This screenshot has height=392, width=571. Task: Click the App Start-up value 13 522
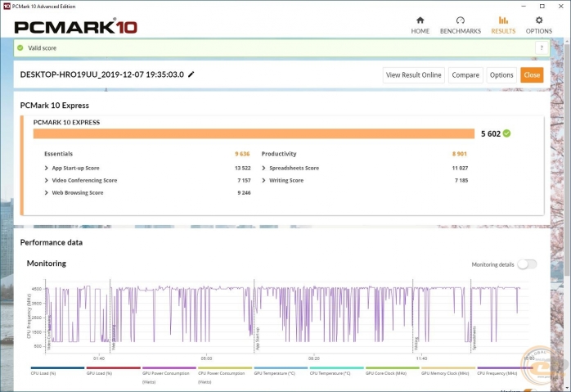coord(242,168)
